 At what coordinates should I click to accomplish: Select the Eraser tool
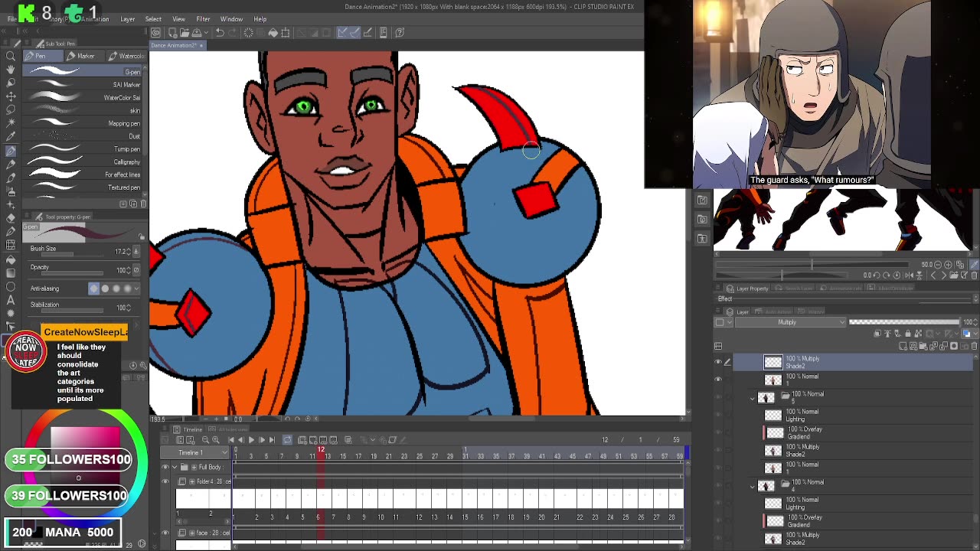pyautogui.click(x=11, y=219)
